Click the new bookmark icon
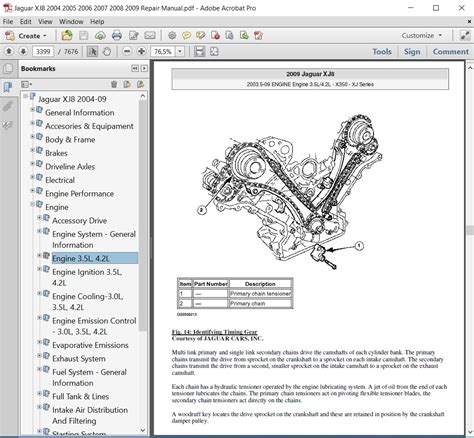The height and width of the screenshot is (438, 474). tap(127, 84)
